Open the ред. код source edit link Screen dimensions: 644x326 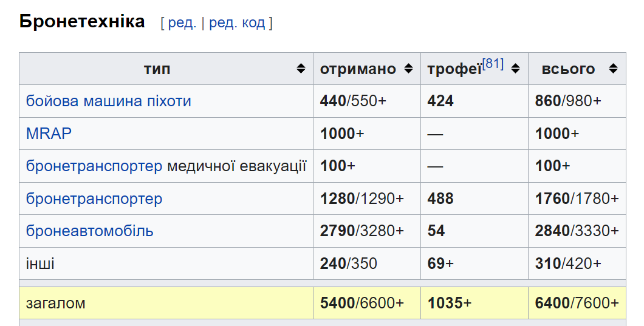[x=237, y=23]
